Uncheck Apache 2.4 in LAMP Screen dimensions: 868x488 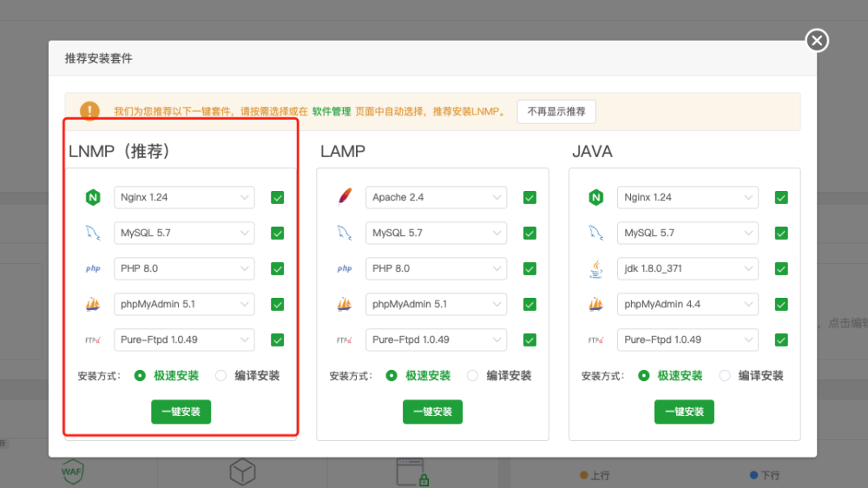click(x=529, y=198)
